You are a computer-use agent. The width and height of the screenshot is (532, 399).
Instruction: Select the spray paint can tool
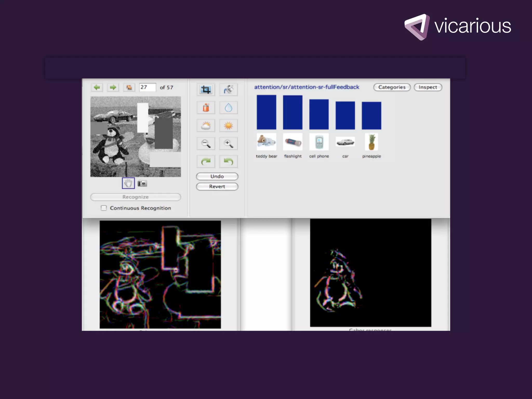tap(206, 108)
